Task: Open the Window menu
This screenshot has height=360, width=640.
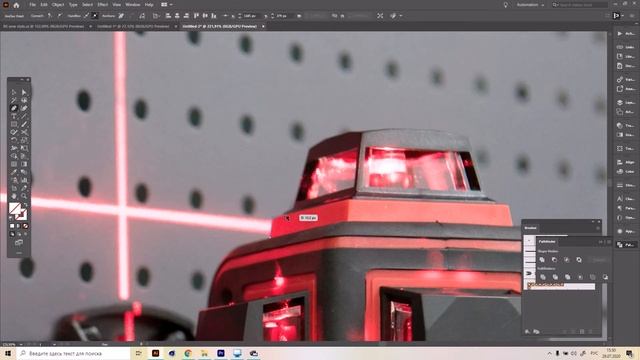Action: point(132,5)
